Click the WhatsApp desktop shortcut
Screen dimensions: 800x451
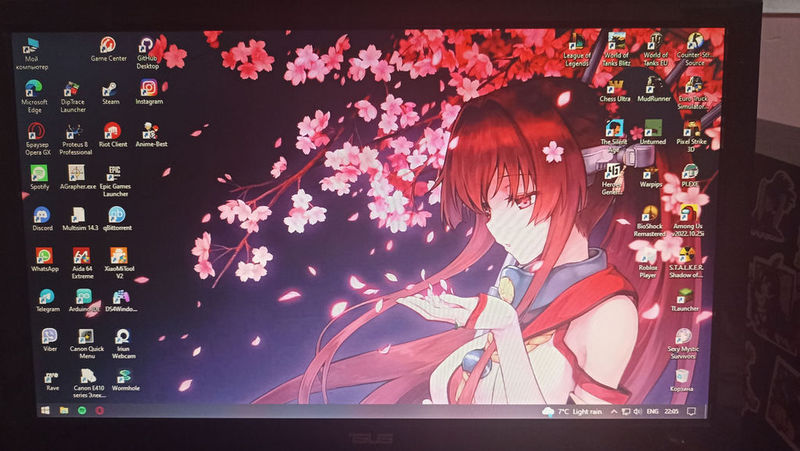tap(44, 259)
